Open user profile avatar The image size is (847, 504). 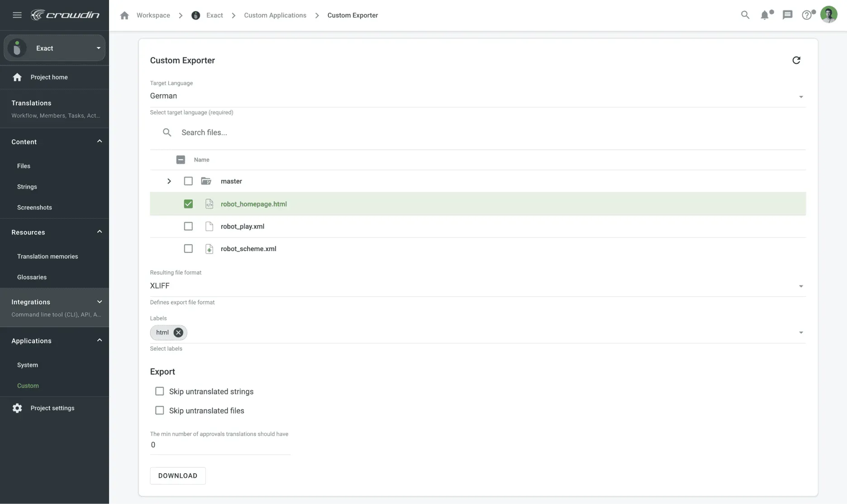point(828,15)
